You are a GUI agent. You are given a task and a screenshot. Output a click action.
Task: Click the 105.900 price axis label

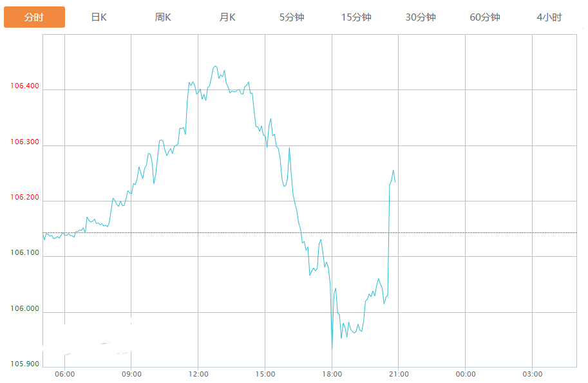coord(24,364)
